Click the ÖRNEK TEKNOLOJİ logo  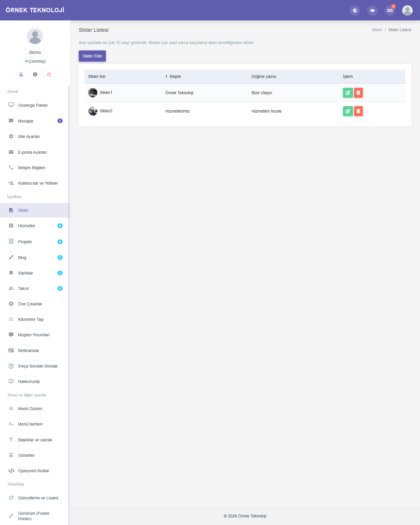35,10
